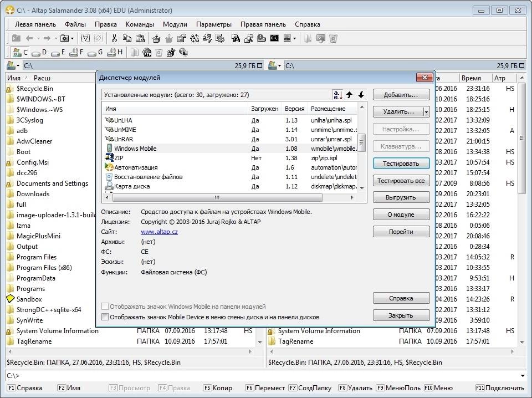Open the Файлы menu
This screenshot has width=532, height=398.
[75, 24]
